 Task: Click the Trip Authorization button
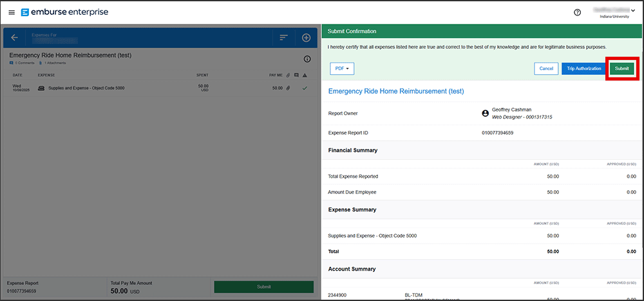(583, 68)
